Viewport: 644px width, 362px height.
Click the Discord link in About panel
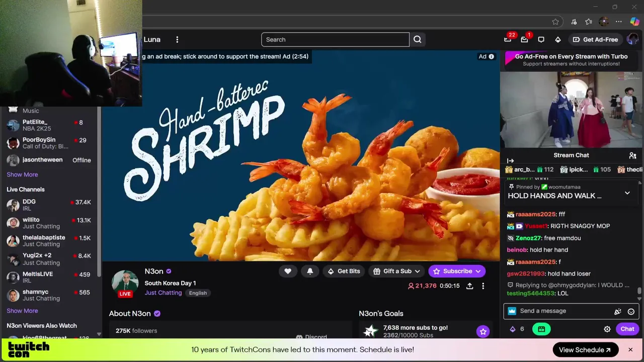coord(311,337)
